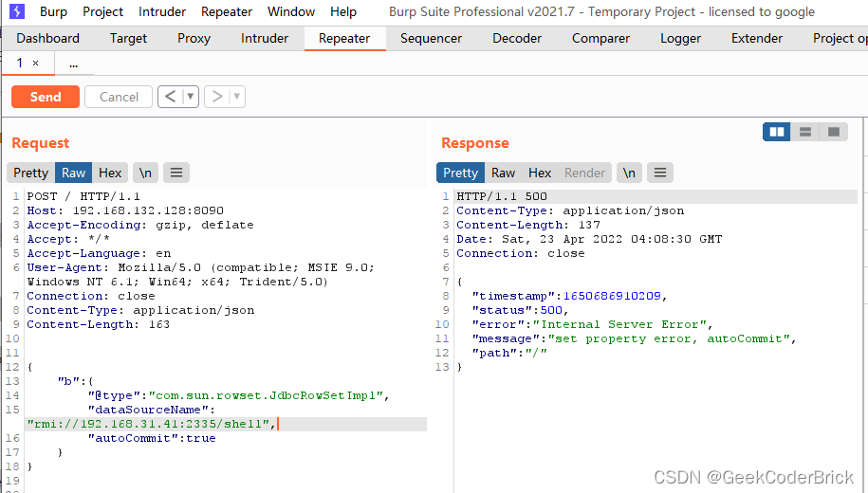The image size is (868, 493).
Task: Open the Project menu
Action: pos(103,11)
